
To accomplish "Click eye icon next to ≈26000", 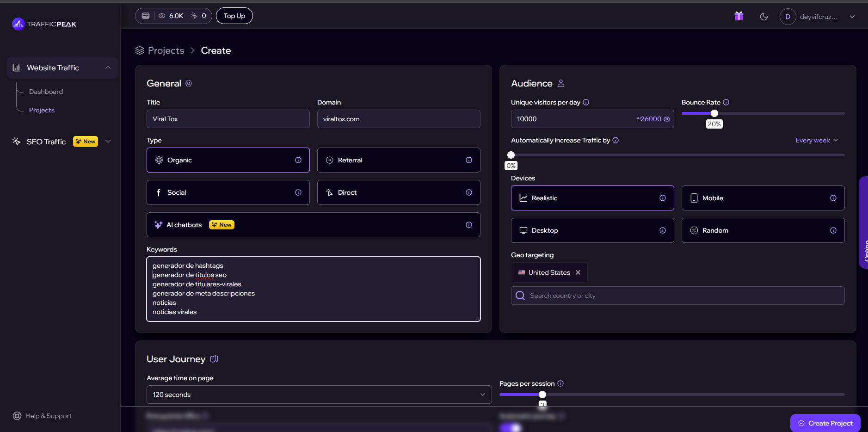I will tap(667, 119).
